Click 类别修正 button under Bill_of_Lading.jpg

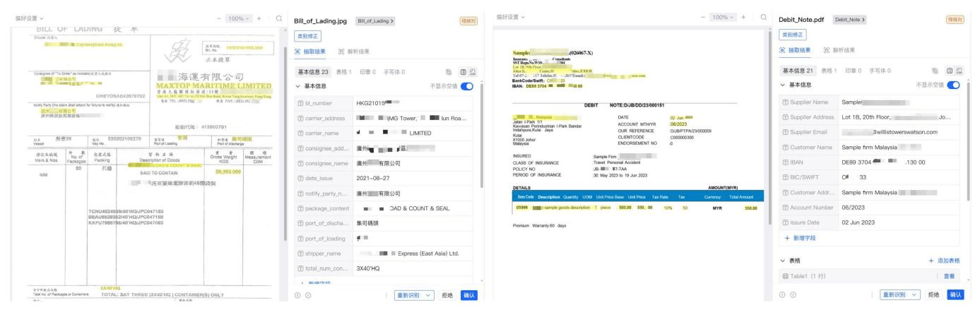coord(307,36)
